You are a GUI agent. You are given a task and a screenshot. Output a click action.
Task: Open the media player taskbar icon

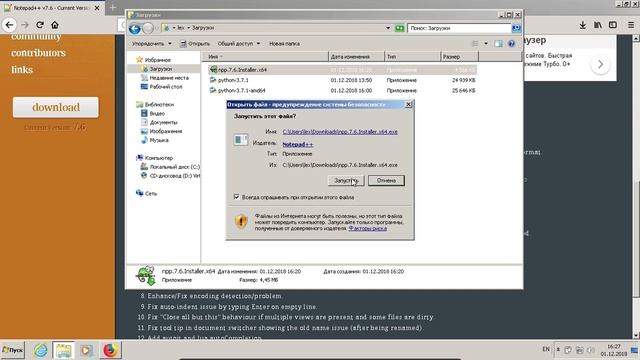tap(86, 350)
